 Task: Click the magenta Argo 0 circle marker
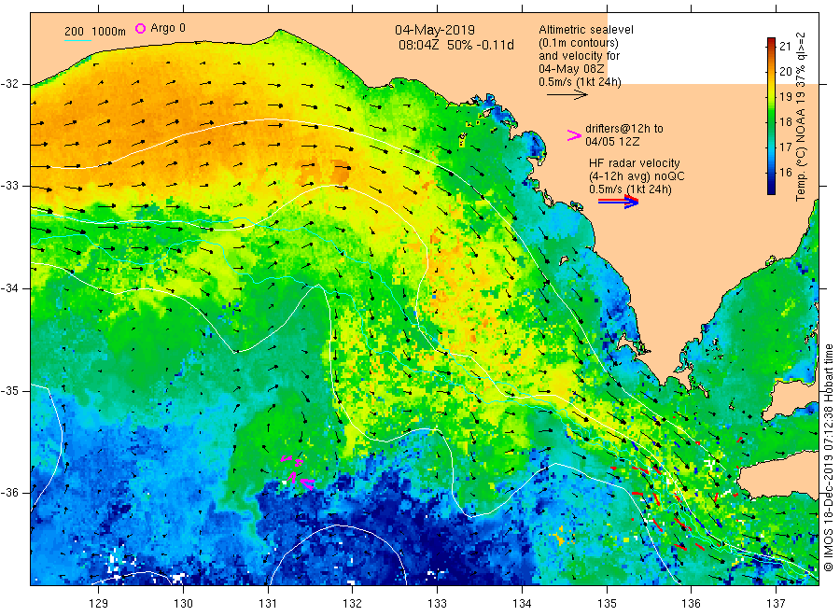[x=140, y=28]
